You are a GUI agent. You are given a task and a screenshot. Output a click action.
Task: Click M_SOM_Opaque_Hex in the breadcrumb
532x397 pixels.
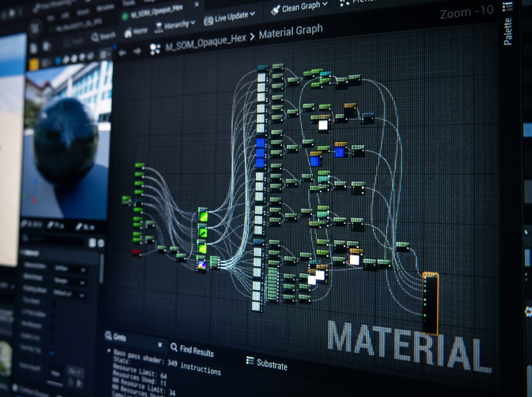[205, 43]
